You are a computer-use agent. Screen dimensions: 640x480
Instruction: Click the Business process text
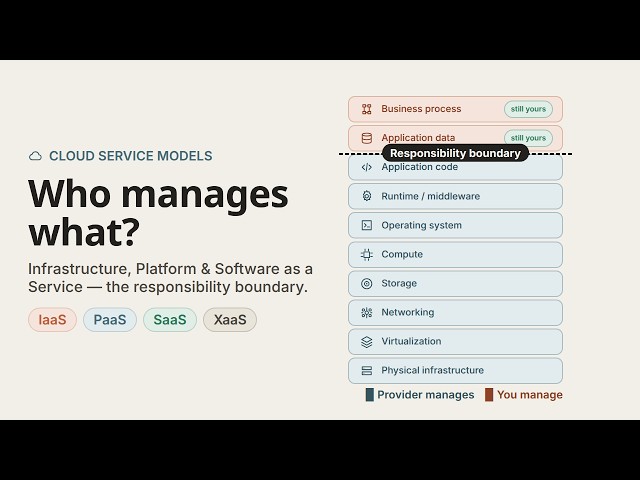421,109
